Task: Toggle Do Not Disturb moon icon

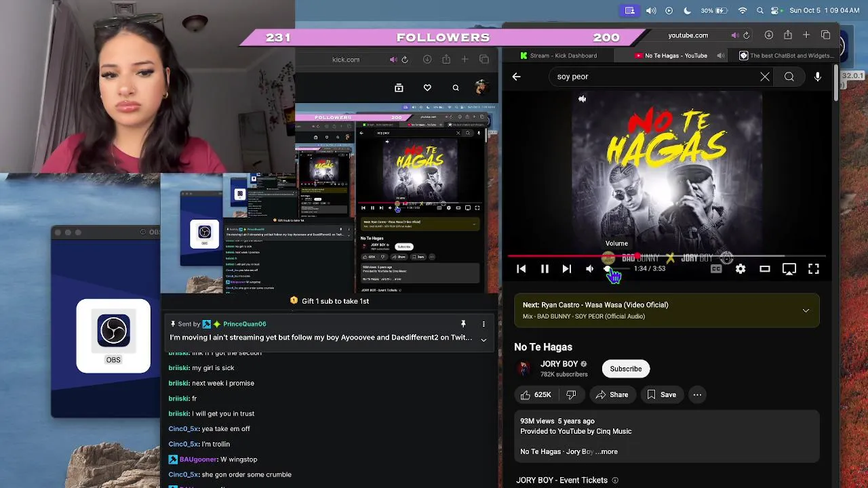Action: click(x=687, y=11)
